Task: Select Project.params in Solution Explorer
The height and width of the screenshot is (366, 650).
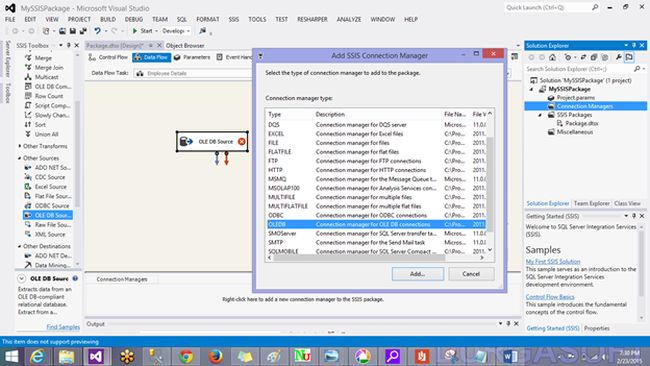Action: pos(575,98)
